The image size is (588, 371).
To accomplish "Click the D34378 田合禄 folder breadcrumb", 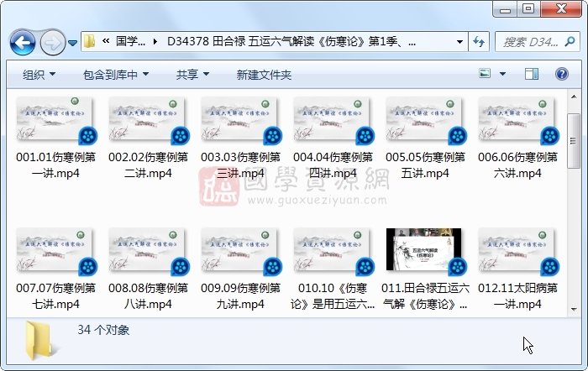I will coord(291,41).
